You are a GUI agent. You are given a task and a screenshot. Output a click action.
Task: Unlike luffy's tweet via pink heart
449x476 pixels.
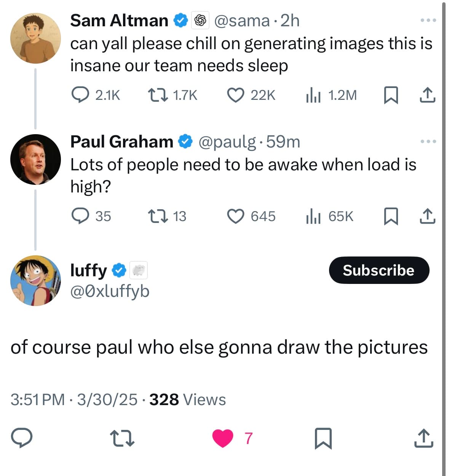point(223,438)
